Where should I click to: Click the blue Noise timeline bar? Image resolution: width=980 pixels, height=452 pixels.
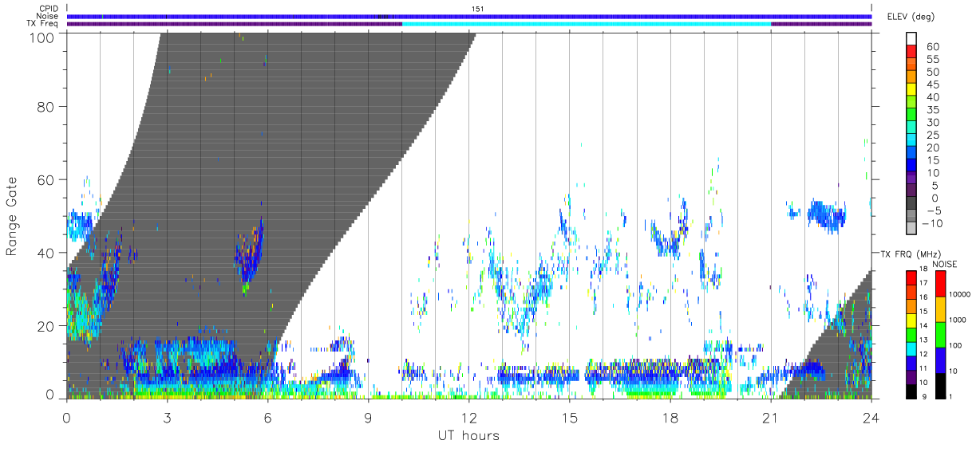pos(469,16)
